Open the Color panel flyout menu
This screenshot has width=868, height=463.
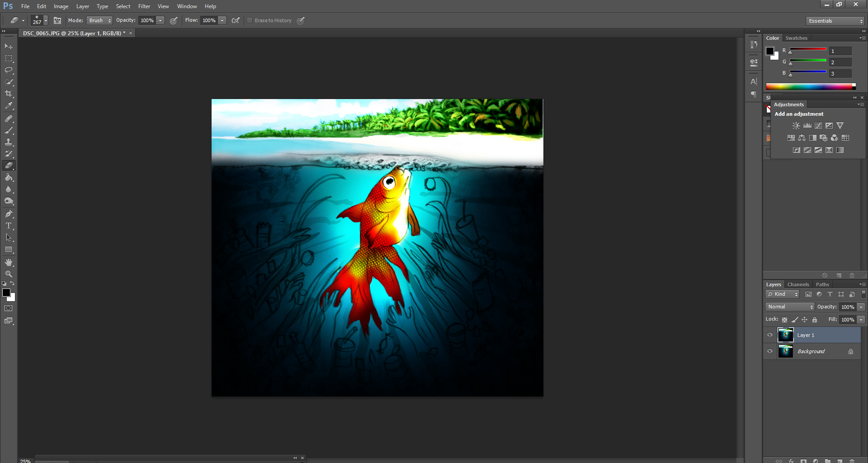pos(862,38)
